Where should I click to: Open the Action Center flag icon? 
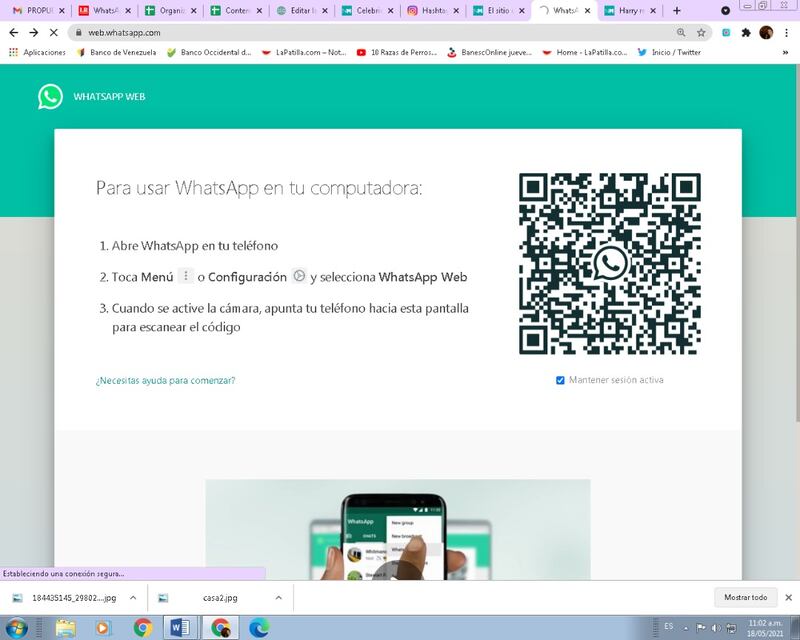click(x=701, y=628)
